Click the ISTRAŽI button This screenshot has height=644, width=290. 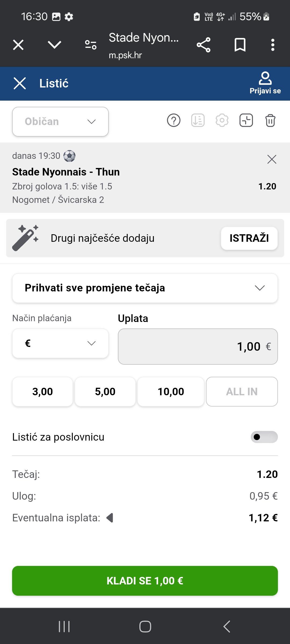(x=249, y=238)
